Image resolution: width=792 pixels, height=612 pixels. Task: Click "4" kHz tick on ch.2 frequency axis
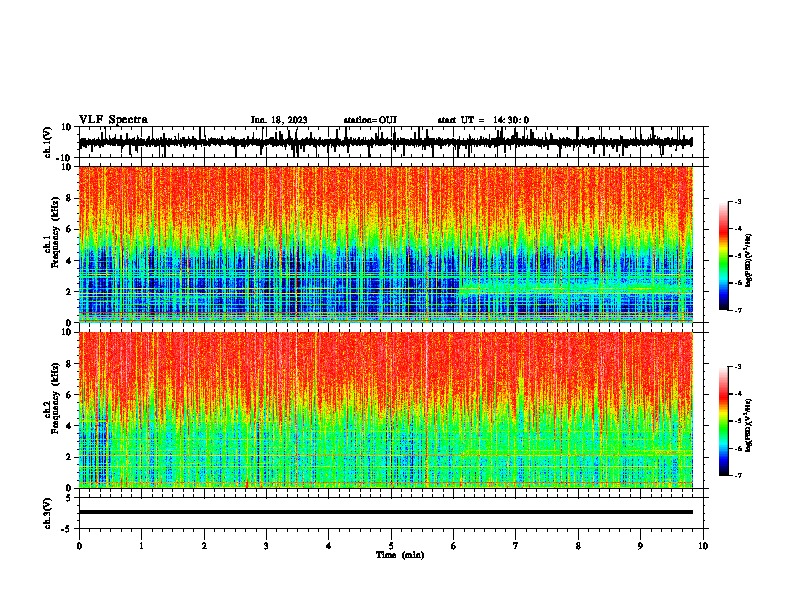[x=69, y=426]
